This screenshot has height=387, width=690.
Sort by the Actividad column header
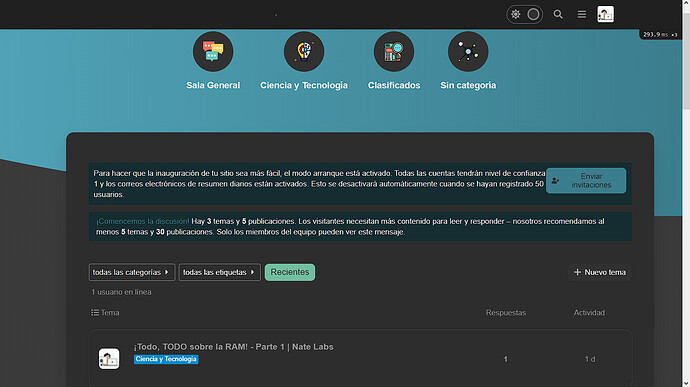[589, 313]
